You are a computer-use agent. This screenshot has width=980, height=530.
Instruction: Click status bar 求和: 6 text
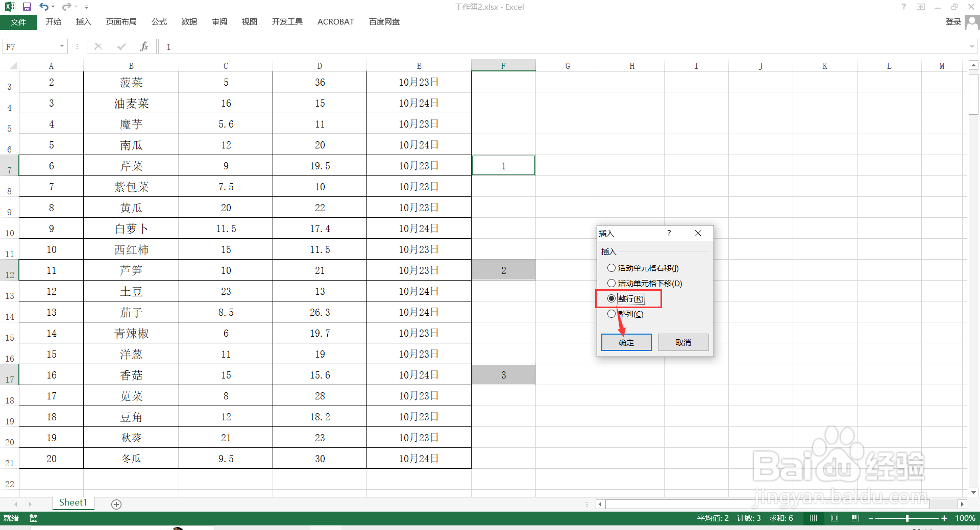point(781,518)
